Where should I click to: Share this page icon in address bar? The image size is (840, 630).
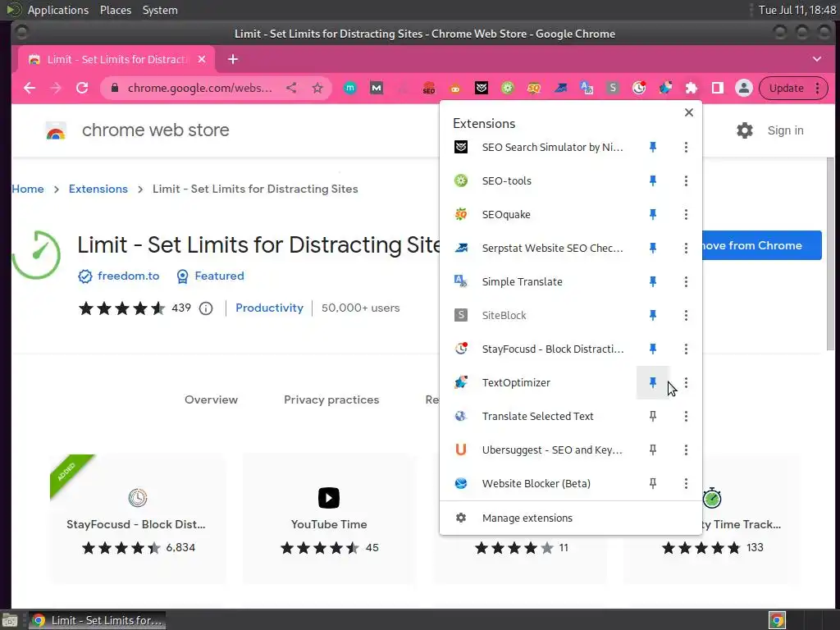[x=291, y=88]
